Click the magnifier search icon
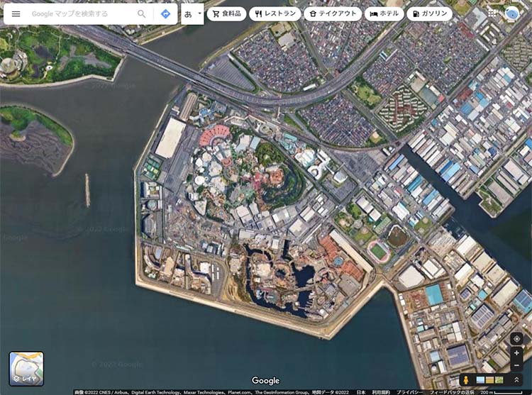 point(141,14)
